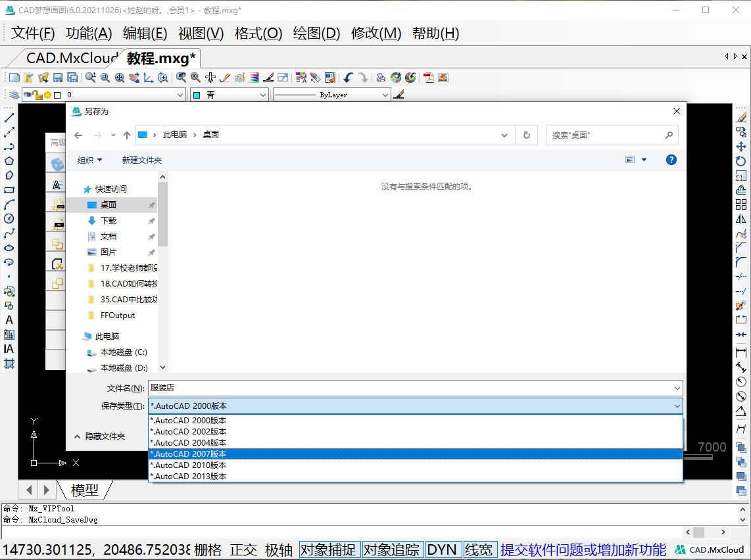Click the 搜索"桌面" search box
This screenshot has width=751, height=560.
tap(612, 135)
